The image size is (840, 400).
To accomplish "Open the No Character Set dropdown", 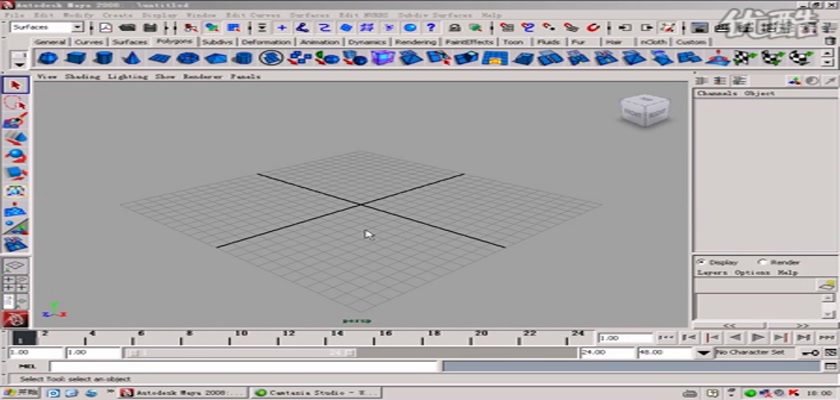I will [755, 352].
